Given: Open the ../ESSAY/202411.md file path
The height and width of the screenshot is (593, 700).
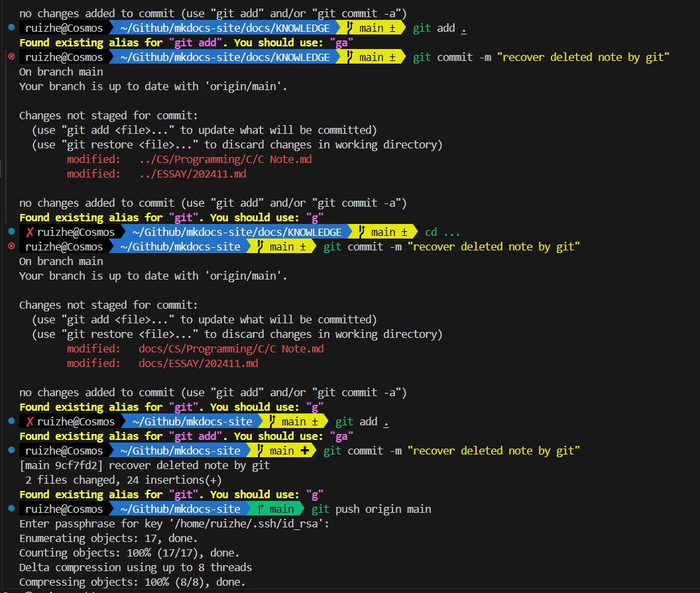Looking at the screenshot, I should pos(192,174).
